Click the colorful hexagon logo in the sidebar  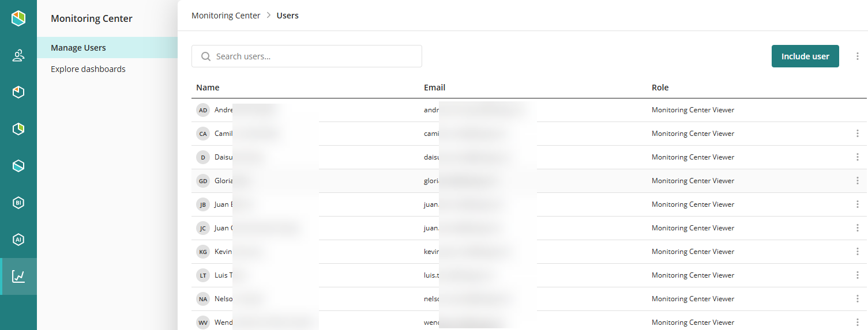point(18,18)
